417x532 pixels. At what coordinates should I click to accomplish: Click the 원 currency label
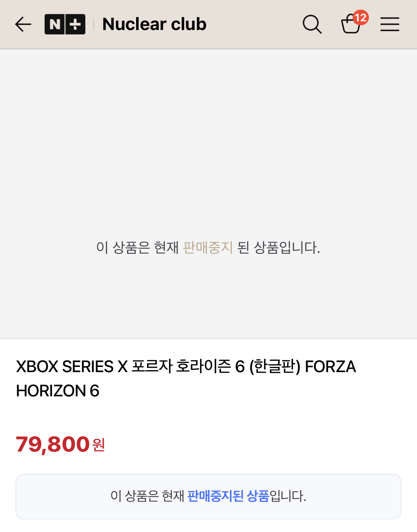click(99, 445)
